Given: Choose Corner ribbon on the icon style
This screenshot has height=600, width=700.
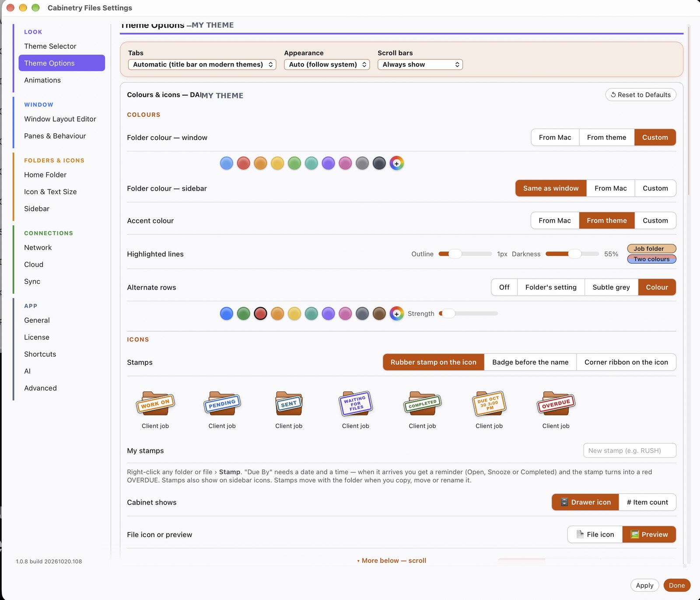Looking at the screenshot, I should click(x=626, y=362).
